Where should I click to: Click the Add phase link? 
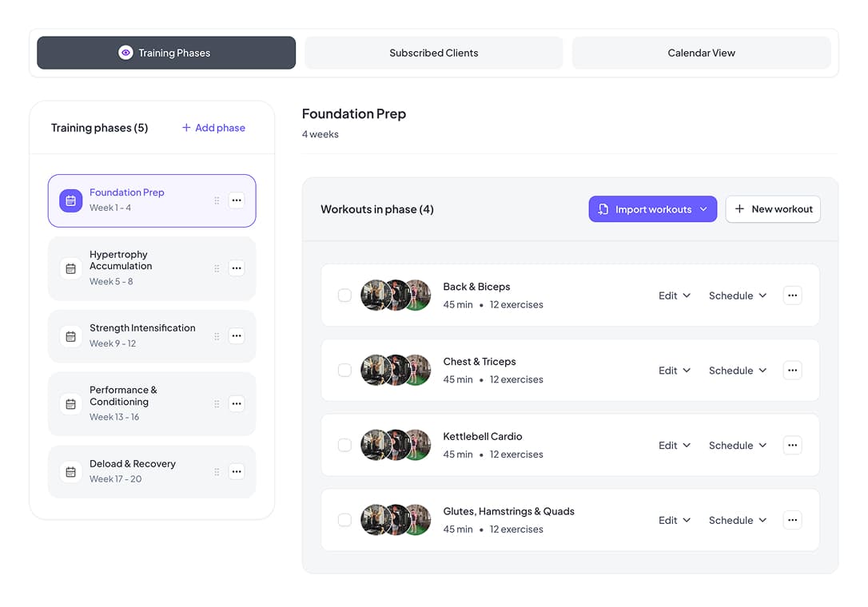[213, 128]
